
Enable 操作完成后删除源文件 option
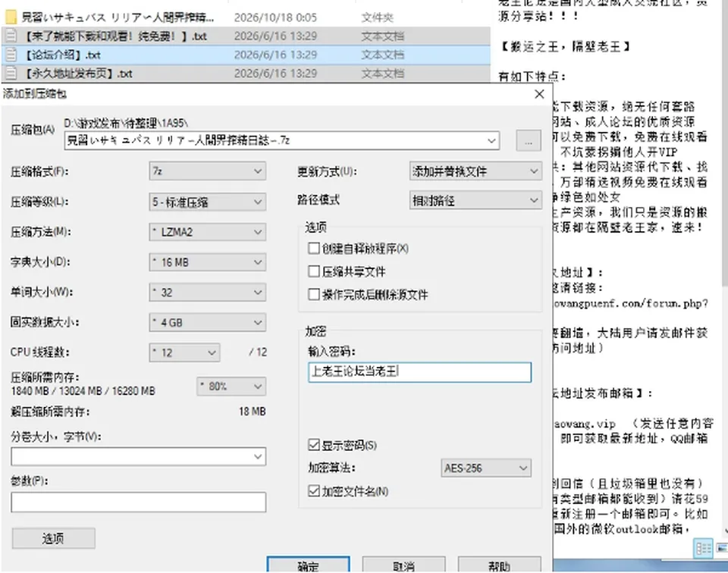pos(314,295)
